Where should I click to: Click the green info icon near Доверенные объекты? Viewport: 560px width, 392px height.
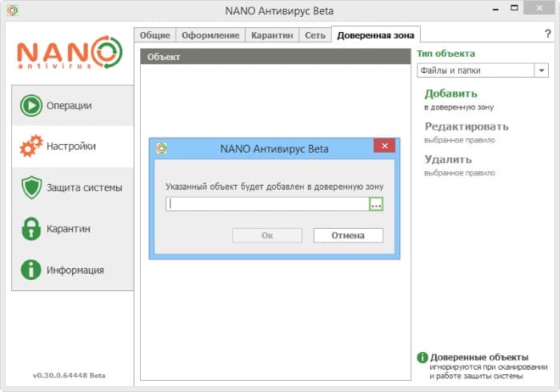pyautogui.click(x=422, y=358)
